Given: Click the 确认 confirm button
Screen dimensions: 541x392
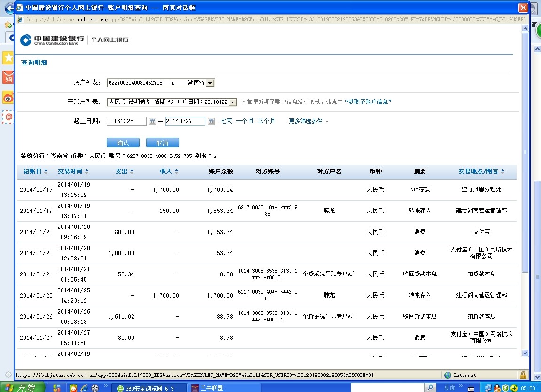Looking at the screenshot, I should pos(123,143).
